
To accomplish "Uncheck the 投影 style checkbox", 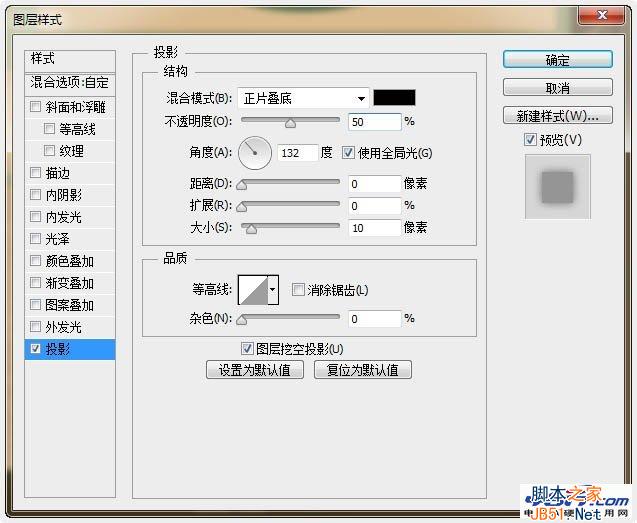I will point(35,349).
